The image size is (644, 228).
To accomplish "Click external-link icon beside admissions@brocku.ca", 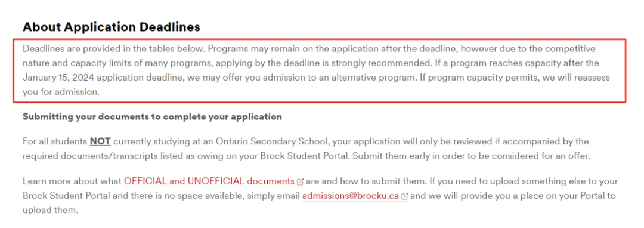I will coord(404,196).
